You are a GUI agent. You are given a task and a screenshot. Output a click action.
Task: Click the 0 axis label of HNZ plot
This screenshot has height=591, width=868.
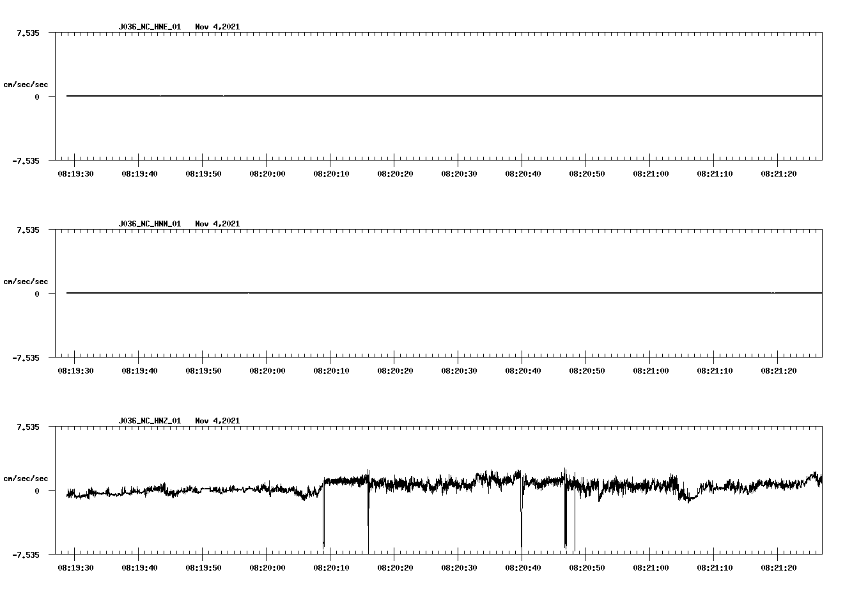click(x=37, y=491)
